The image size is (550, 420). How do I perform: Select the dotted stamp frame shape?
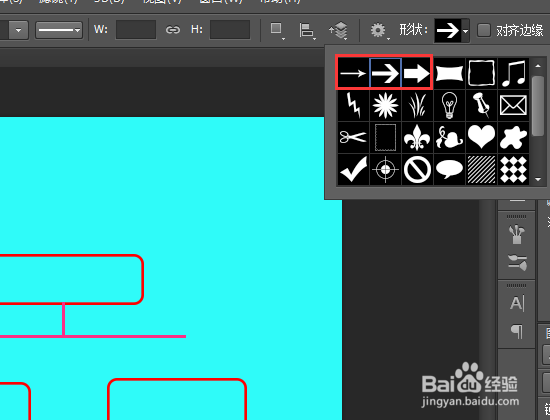[x=385, y=137]
